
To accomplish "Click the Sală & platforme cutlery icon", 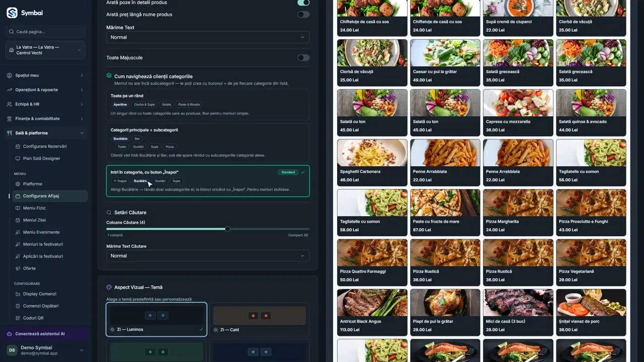I will (x=10, y=133).
